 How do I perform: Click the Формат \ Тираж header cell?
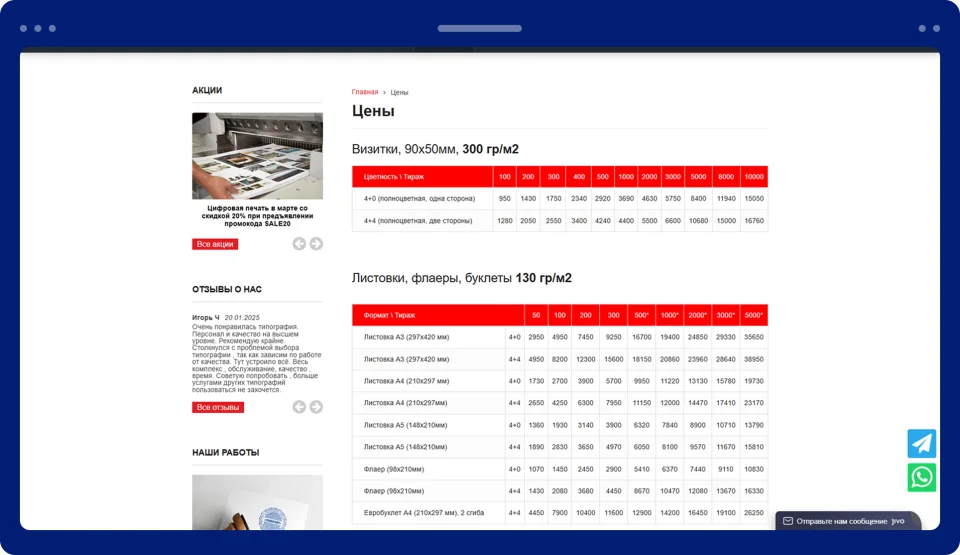[438, 315]
